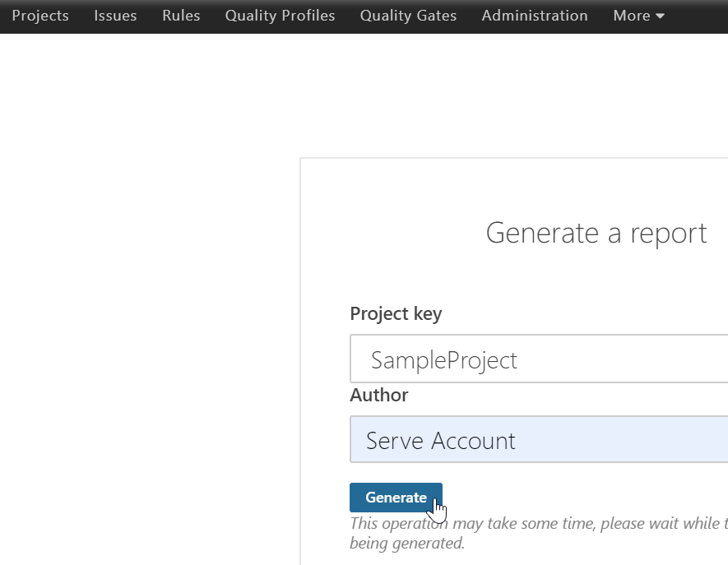
Task: Click the dropdown arrow beside More
Action: (660, 16)
